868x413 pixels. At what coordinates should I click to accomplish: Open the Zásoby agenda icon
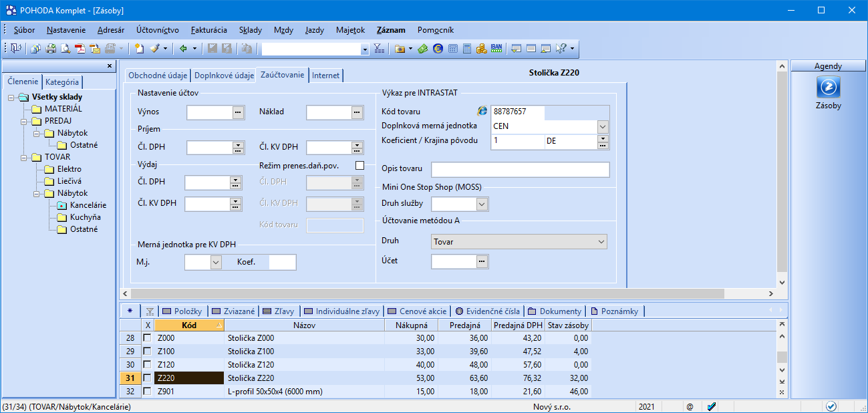829,88
